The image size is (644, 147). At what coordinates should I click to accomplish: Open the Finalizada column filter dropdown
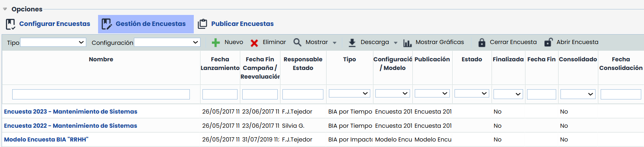(508, 94)
